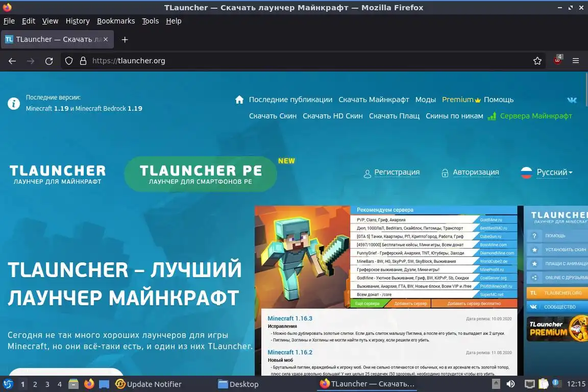Launch Firefox from the taskbar icon
The height and width of the screenshot is (392, 588).
[x=89, y=384]
